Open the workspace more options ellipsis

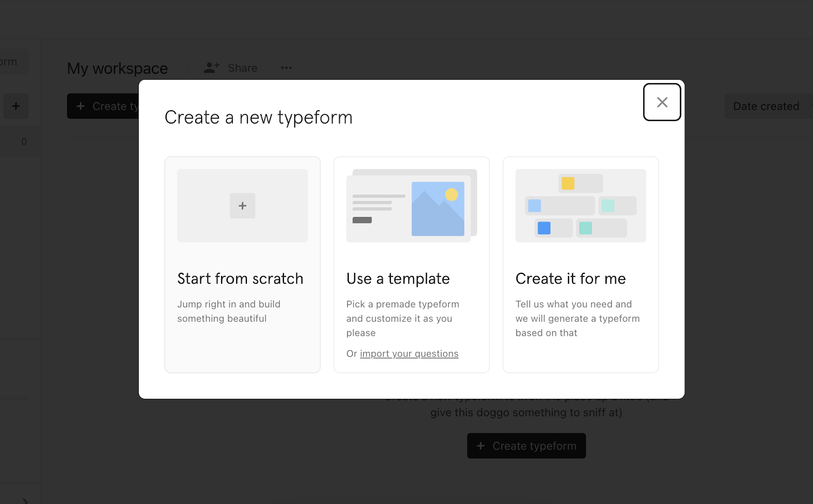[x=287, y=68]
